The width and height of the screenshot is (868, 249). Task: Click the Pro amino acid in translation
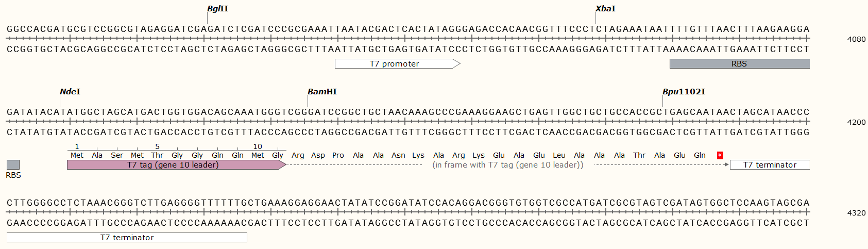[338, 155]
